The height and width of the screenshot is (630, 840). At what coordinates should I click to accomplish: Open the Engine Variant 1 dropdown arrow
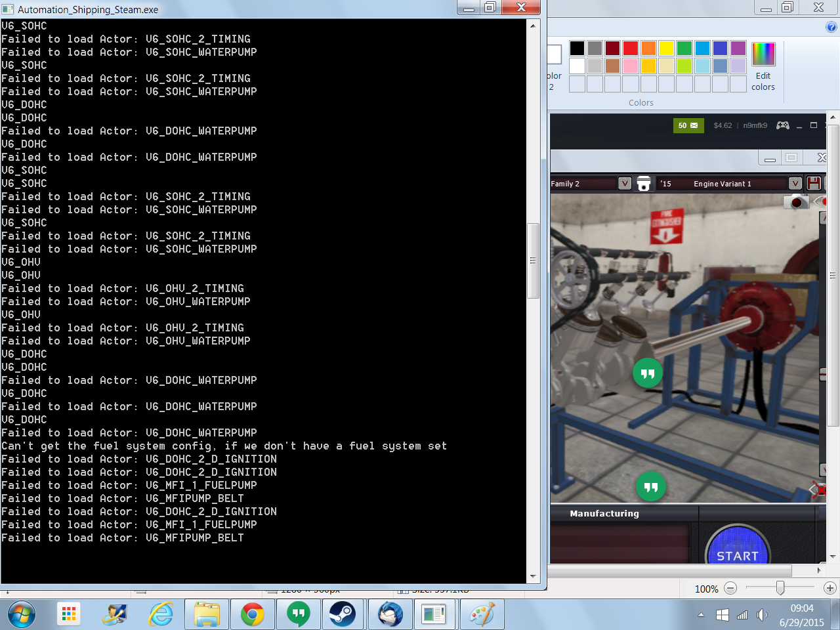795,184
